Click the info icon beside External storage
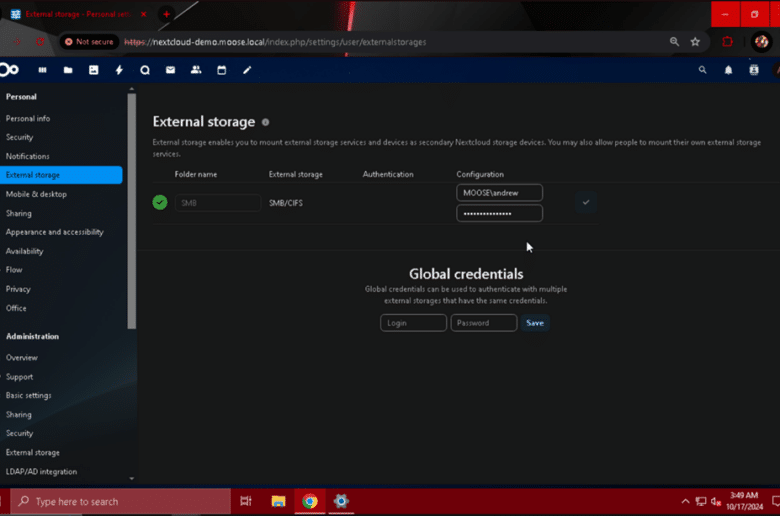Viewport: 780px width, 516px height. (x=266, y=122)
